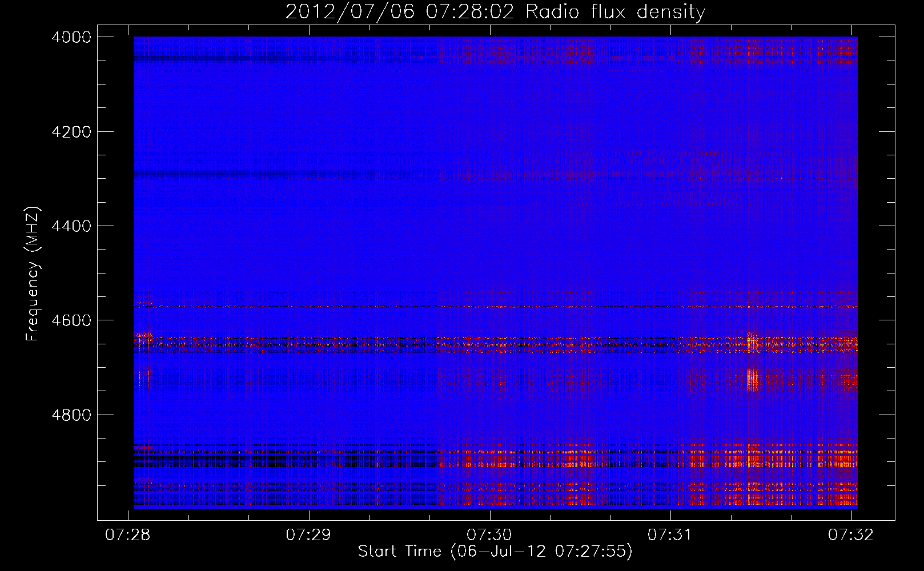Select the 4200 frequency axis label

pos(71,132)
